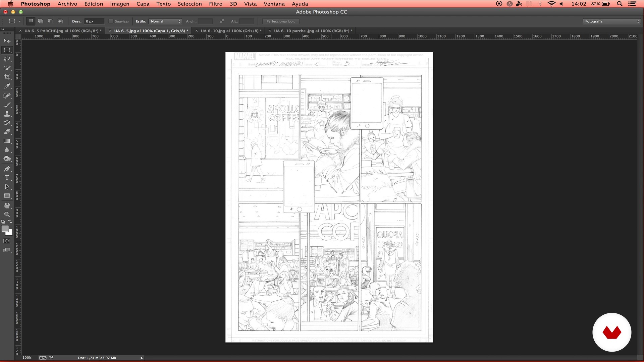The image size is (644, 362).
Task: Select the Horizontal Type tool
Action: pyautogui.click(x=7, y=178)
